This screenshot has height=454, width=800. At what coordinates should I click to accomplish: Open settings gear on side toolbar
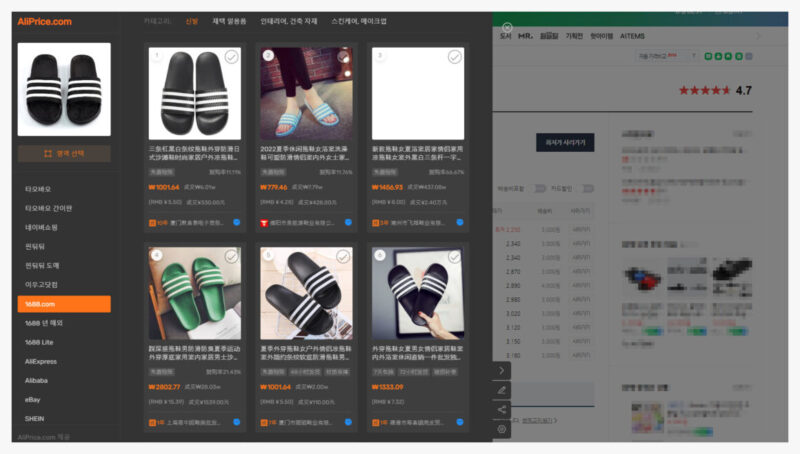point(502,428)
